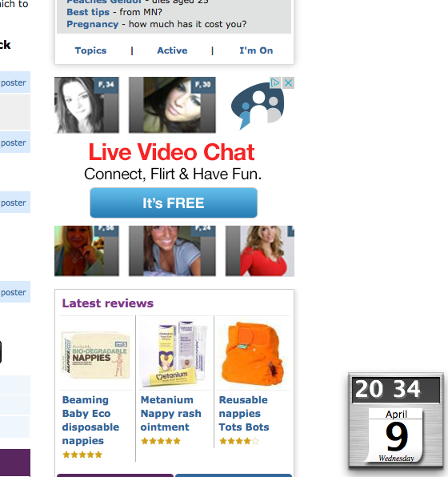Image resolution: width=448 pixels, height=477 pixels.
Task: Close the ad with the X icon
Action: pos(288,82)
